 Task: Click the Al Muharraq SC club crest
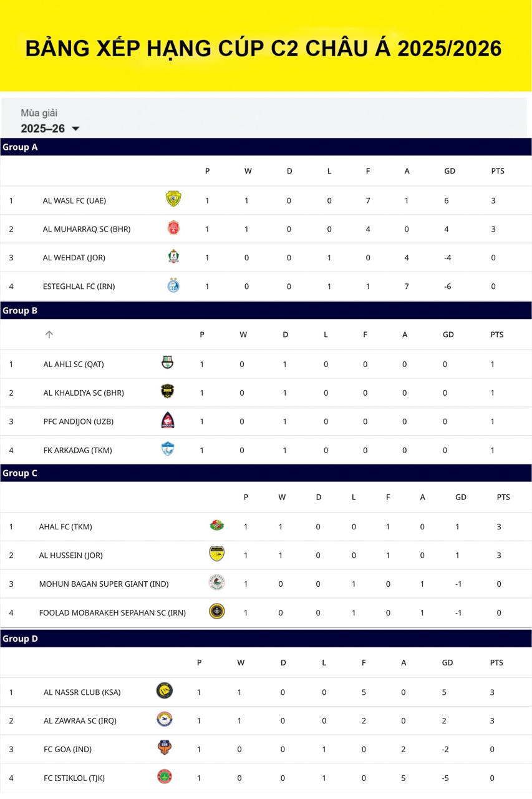[173, 228]
